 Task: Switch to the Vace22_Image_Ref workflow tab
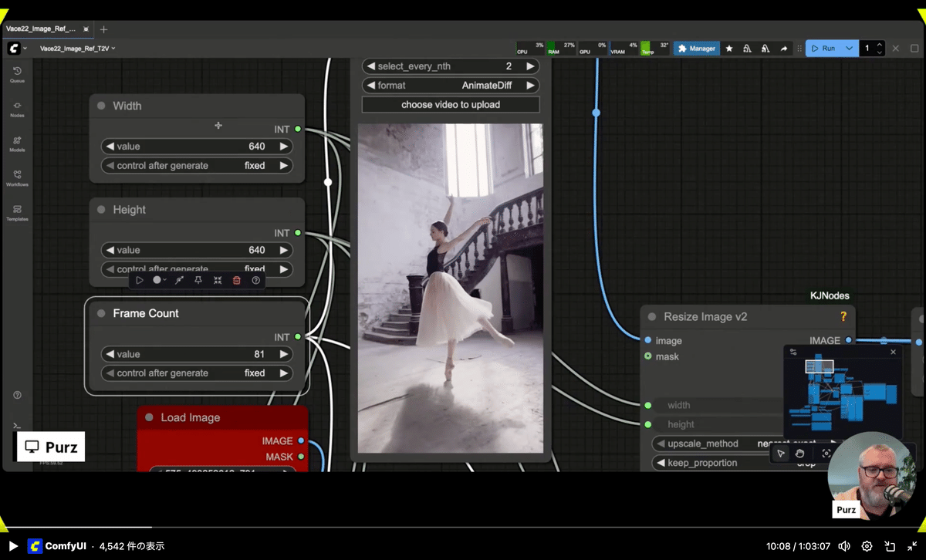point(40,29)
